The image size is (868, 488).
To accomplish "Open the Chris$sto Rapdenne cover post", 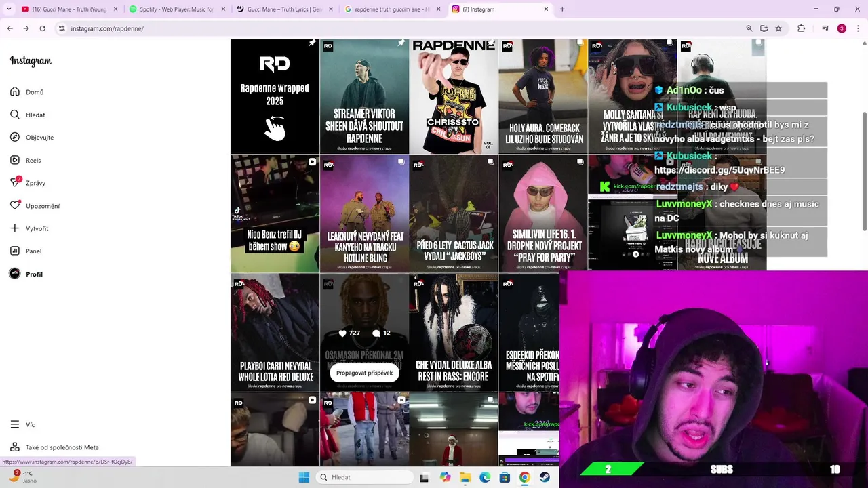I will pos(454,96).
